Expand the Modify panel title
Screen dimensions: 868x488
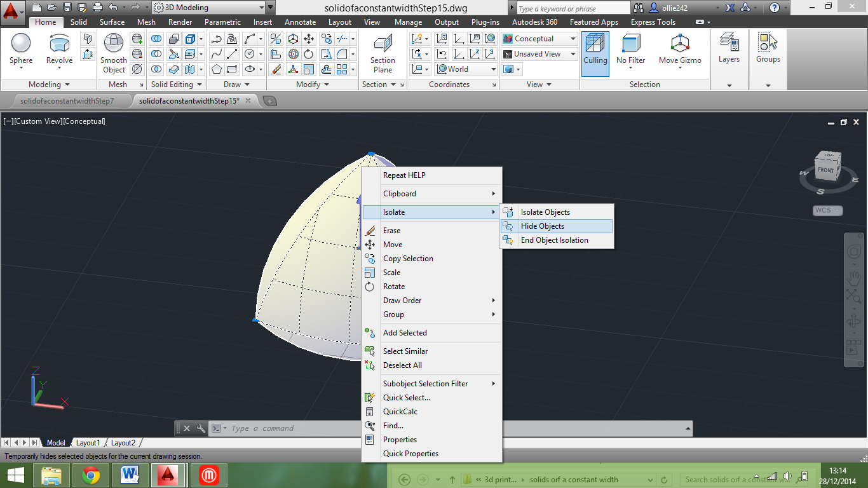tap(313, 84)
